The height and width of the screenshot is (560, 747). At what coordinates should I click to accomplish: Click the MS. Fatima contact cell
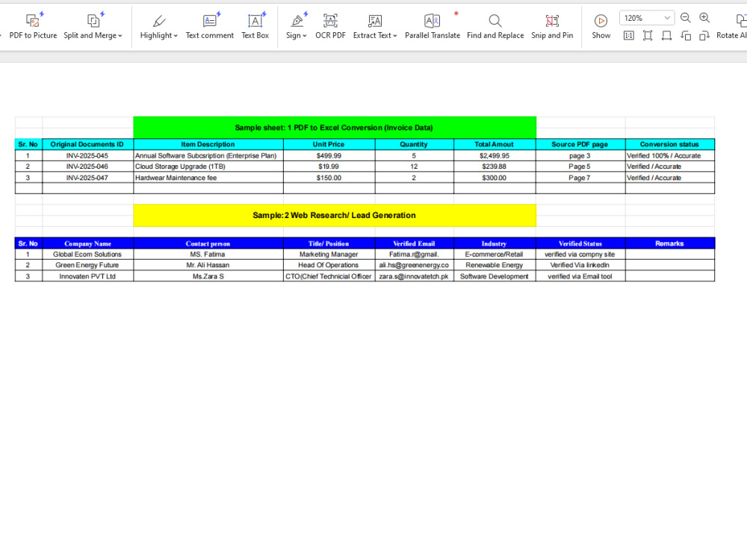208,255
